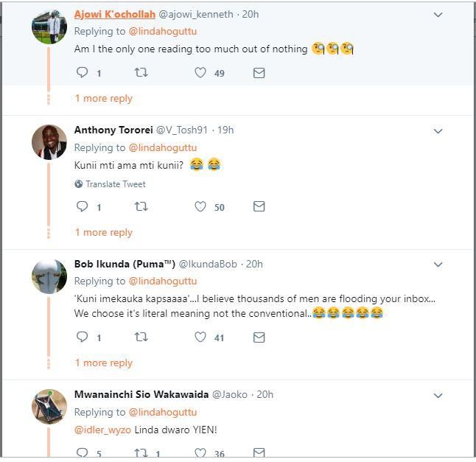The height and width of the screenshot is (462, 476).
Task: Open more options chevron on Bob Ikunda's tweet
Action: click(438, 265)
